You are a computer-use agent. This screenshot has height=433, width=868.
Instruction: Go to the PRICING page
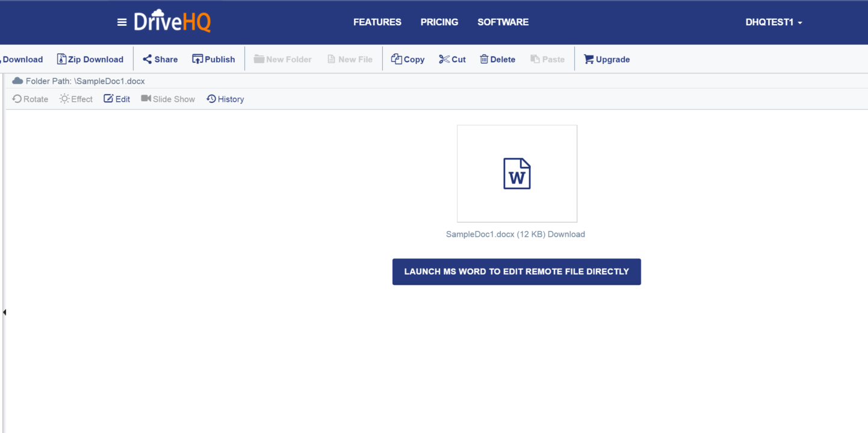(x=439, y=22)
